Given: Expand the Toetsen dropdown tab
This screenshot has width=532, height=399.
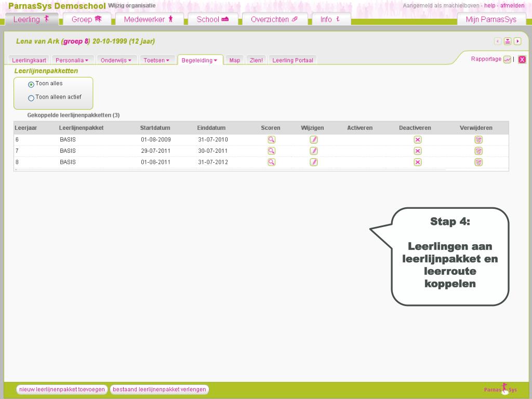Looking at the screenshot, I should [x=156, y=60].
